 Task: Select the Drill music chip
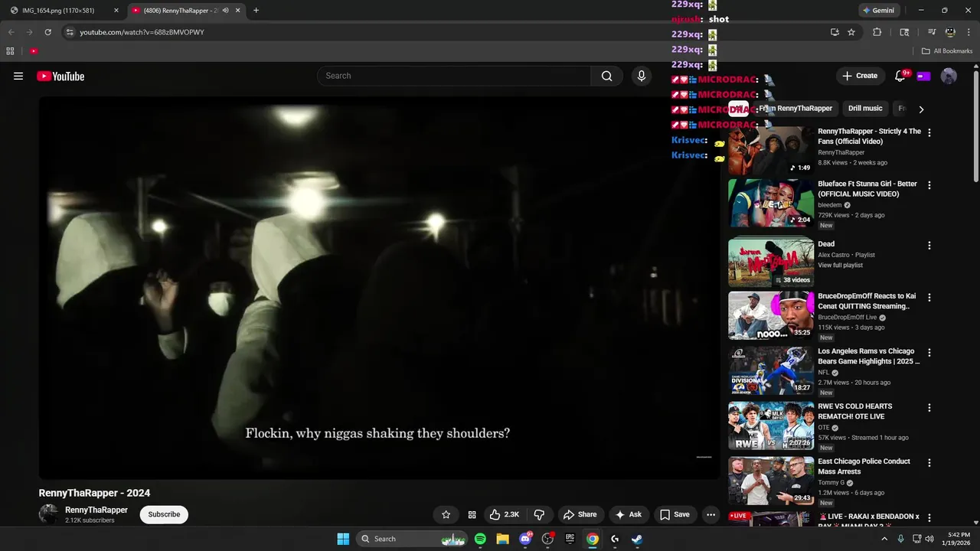click(865, 109)
